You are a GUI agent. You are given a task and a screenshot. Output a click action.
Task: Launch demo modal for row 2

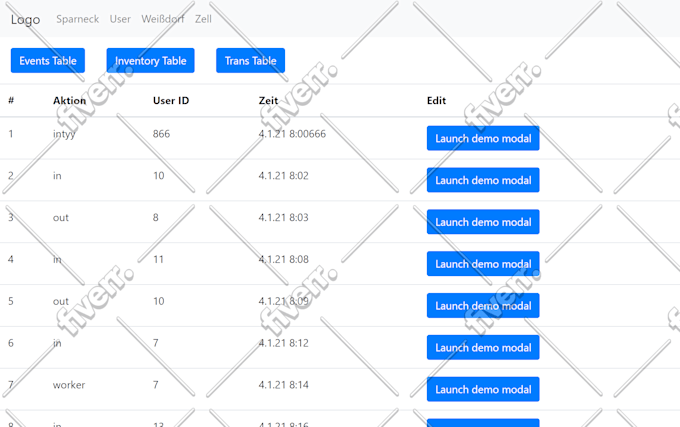point(483,180)
